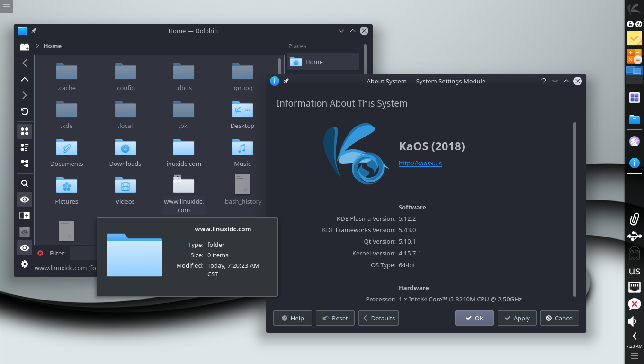Switch Dolphin to icons view mode
The width and height of the screenshot is (644, 364).
pyautogui.click(x=25, y=131)
